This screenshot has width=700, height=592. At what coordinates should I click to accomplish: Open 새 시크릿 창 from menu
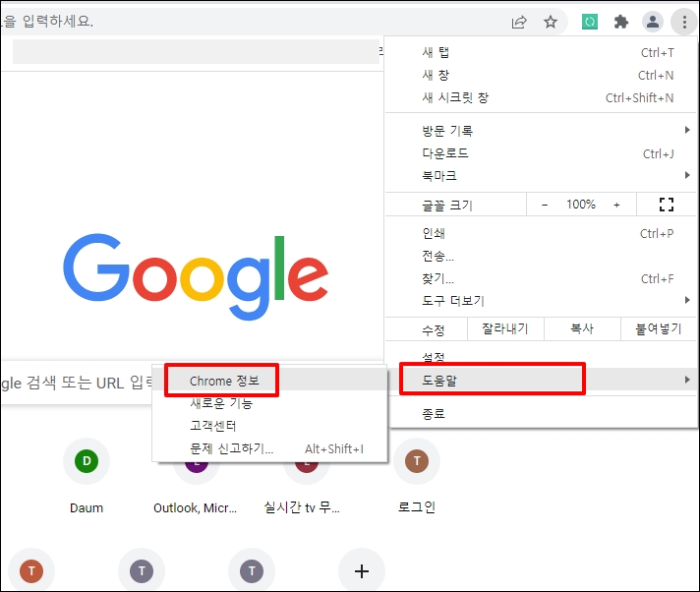(541, 97)
